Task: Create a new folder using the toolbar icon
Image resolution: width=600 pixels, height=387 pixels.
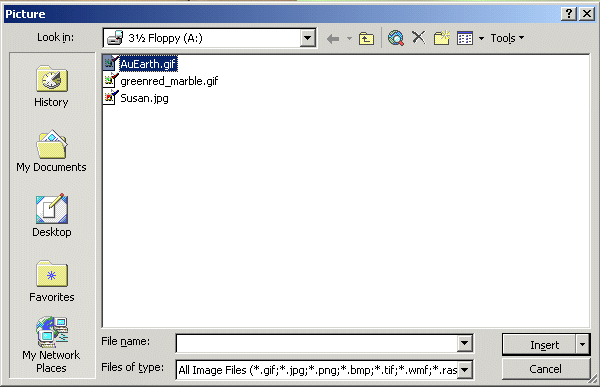Action: coord(442,38)
